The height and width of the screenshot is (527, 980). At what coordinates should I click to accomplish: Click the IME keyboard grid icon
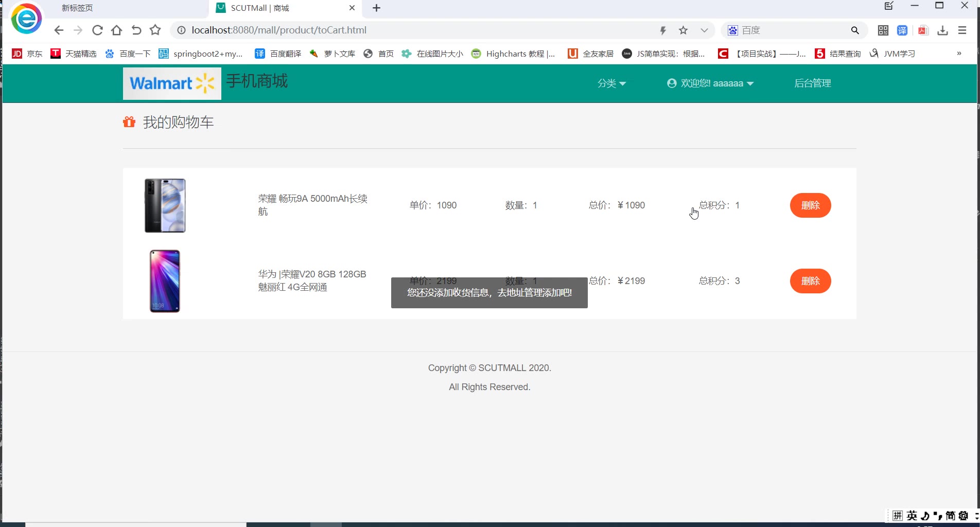898,516
